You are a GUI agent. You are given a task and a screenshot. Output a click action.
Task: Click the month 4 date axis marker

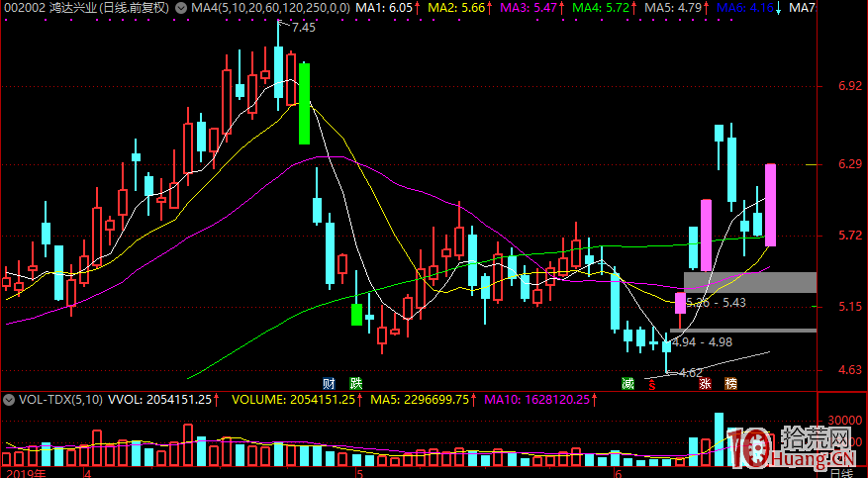87,474
